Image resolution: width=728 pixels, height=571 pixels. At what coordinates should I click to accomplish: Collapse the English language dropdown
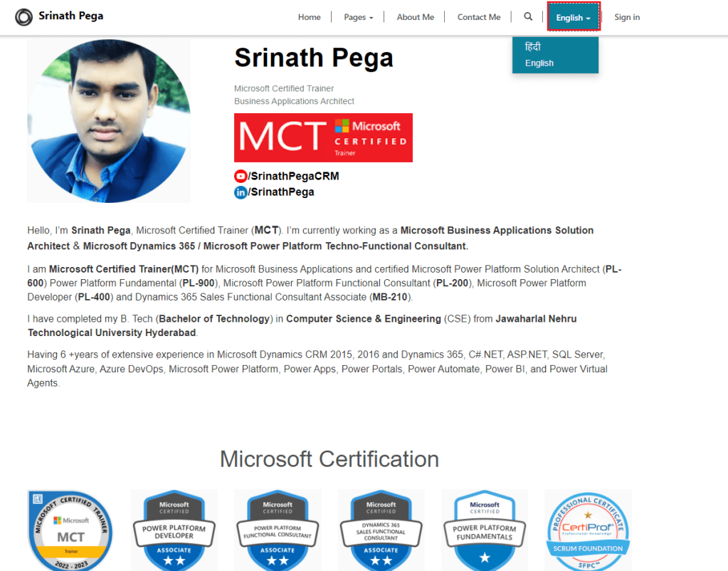[x=573, y=17]
